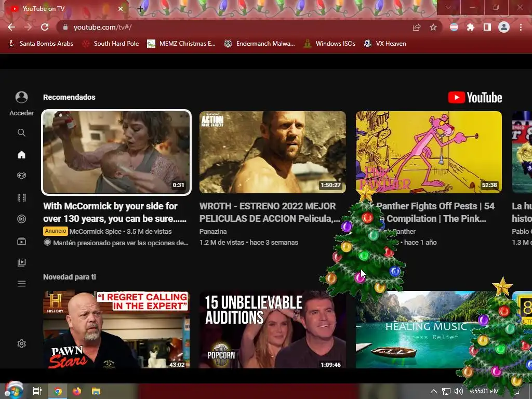The width and height of the screenshot is (532, 399).
Task: Open Santa Bombs Arabs bookmark
Action: (41, 44)
